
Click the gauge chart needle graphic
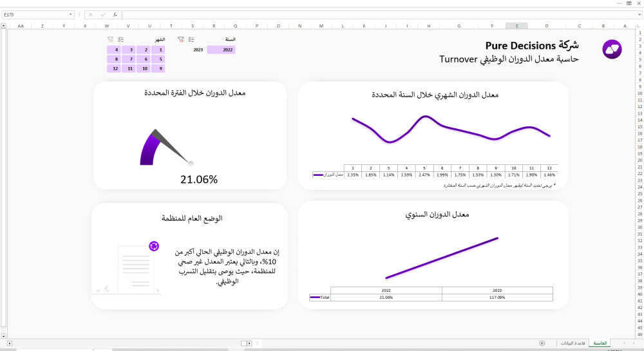point(171,146)
